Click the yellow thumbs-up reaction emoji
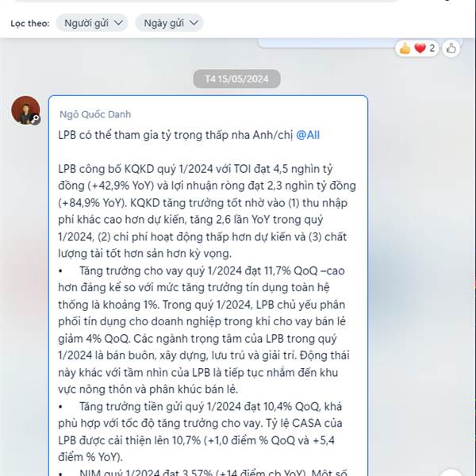Screen dimensions: 476x476 point(405,48)
